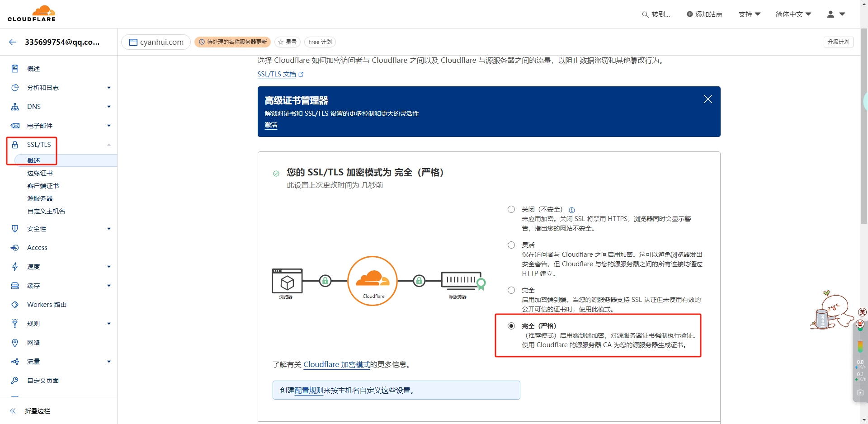Click the search magnifier icon beside 转到

tap(645, 14)
